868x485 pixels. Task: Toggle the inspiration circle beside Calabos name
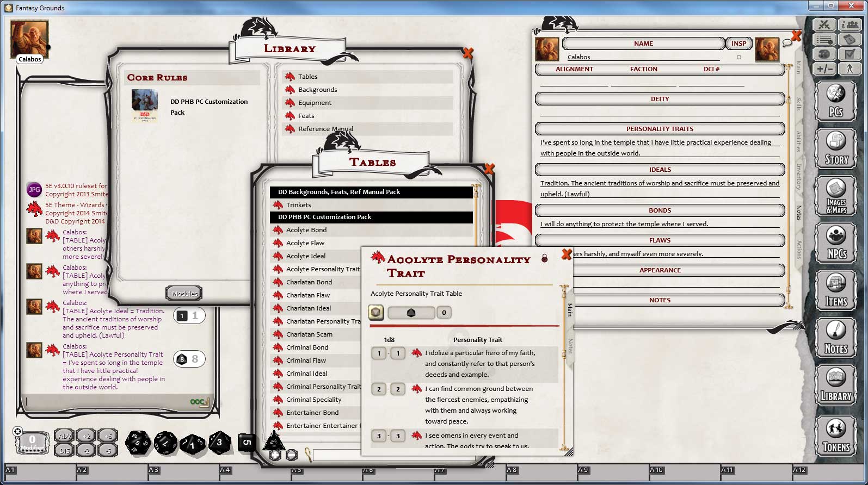pyautogui.click(x=738, y=57)
